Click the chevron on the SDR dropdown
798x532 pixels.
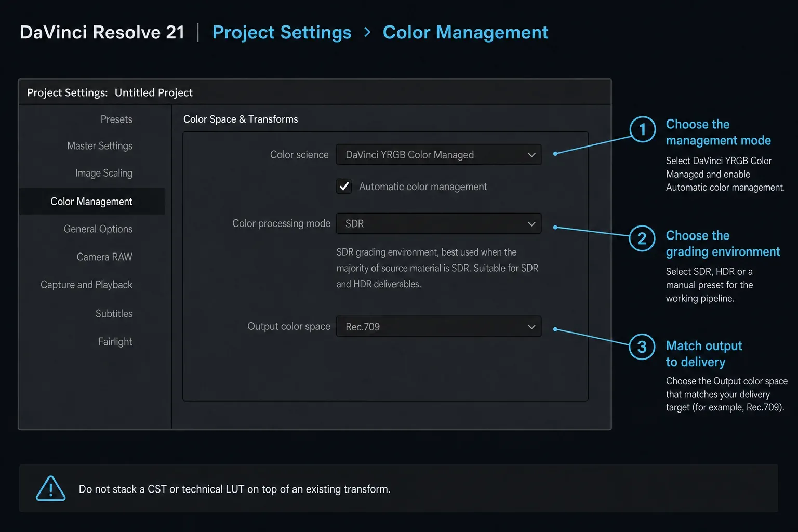(x=531, y=224)
